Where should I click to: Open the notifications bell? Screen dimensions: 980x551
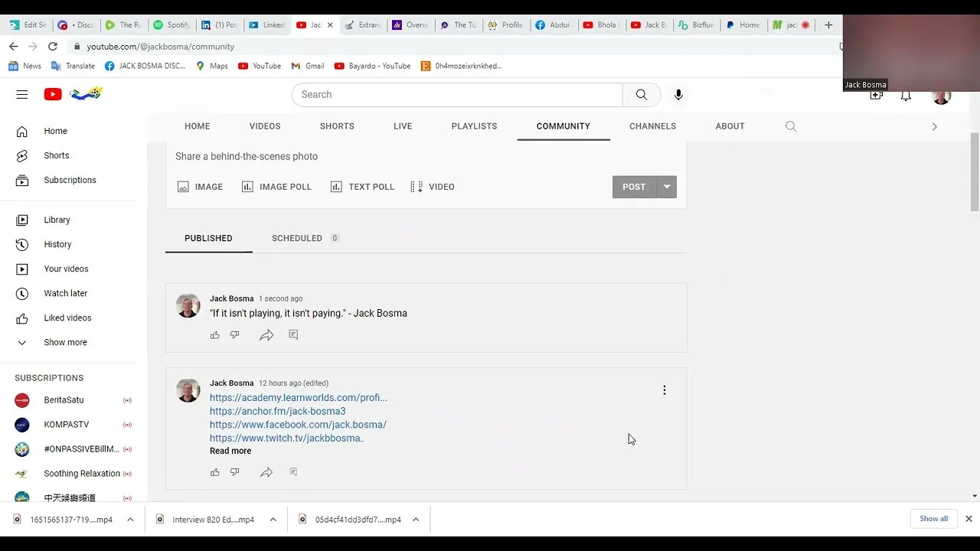906,96
